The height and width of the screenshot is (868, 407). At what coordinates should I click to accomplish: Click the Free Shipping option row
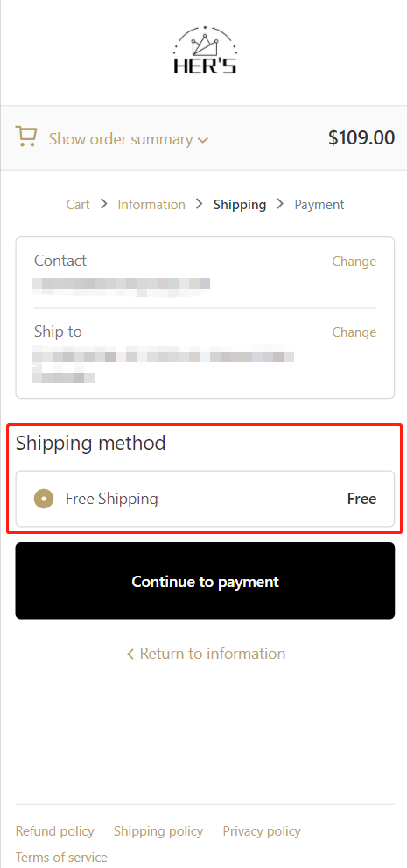click(x=205, y=499)
